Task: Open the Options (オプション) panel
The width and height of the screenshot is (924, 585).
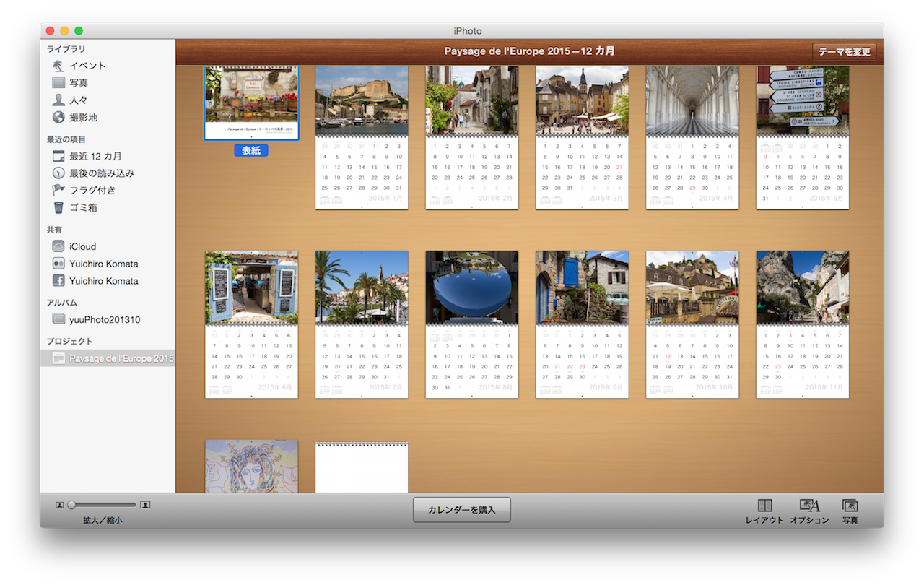Action: click(809, 511)
